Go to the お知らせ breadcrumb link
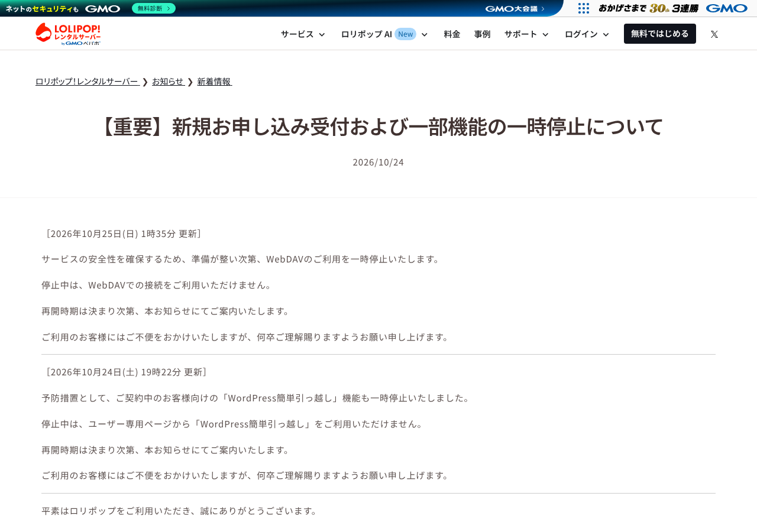757x532 pixels. (169, 82)
